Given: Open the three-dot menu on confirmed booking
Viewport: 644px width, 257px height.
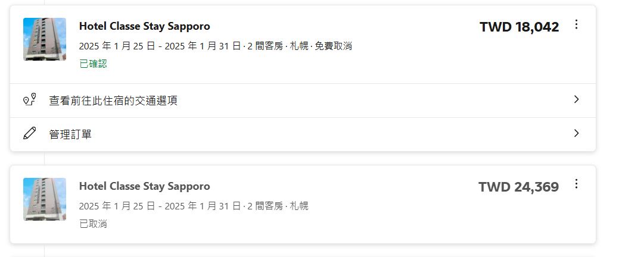Looking at the screenshot, I should pos(575,24).
